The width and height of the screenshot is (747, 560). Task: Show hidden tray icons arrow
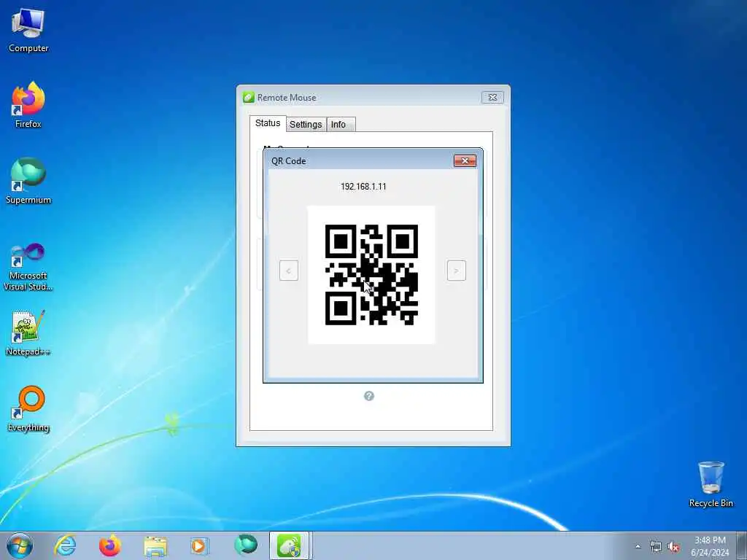click(x=638, y=547)
